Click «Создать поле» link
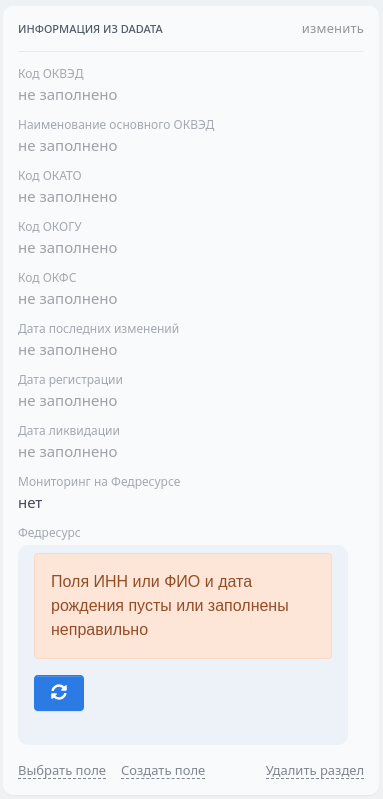 (163, 771)
